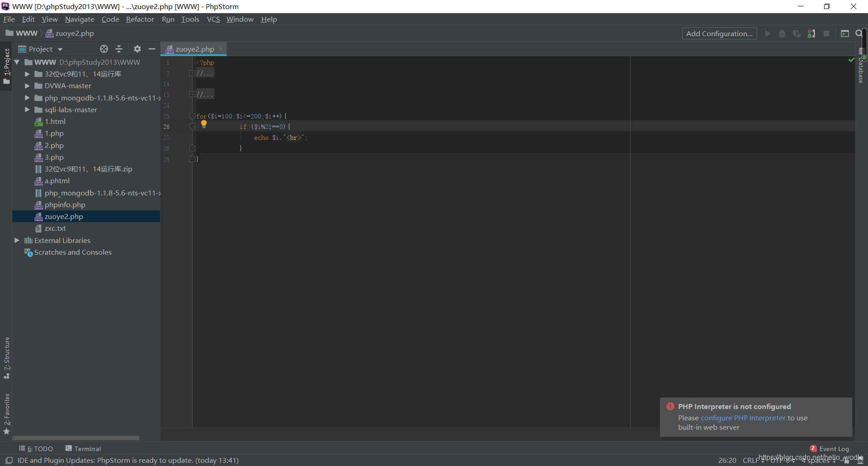
Task: Select the zuoye2.php editor tab
Action: point(194,49)
